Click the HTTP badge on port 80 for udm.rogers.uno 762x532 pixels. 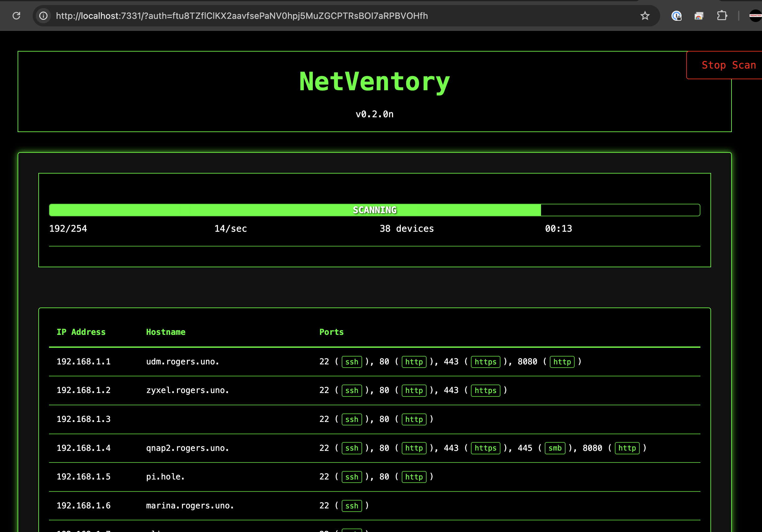tap(413, 361)
